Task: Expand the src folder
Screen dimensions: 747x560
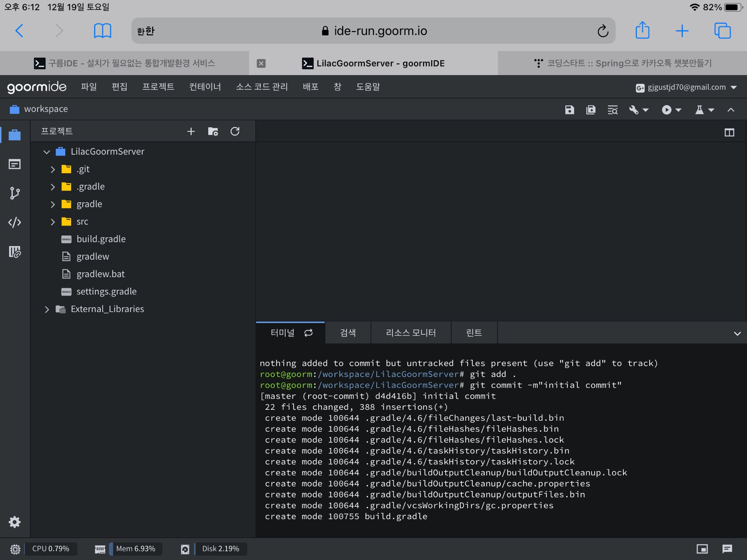Action: 53,222
